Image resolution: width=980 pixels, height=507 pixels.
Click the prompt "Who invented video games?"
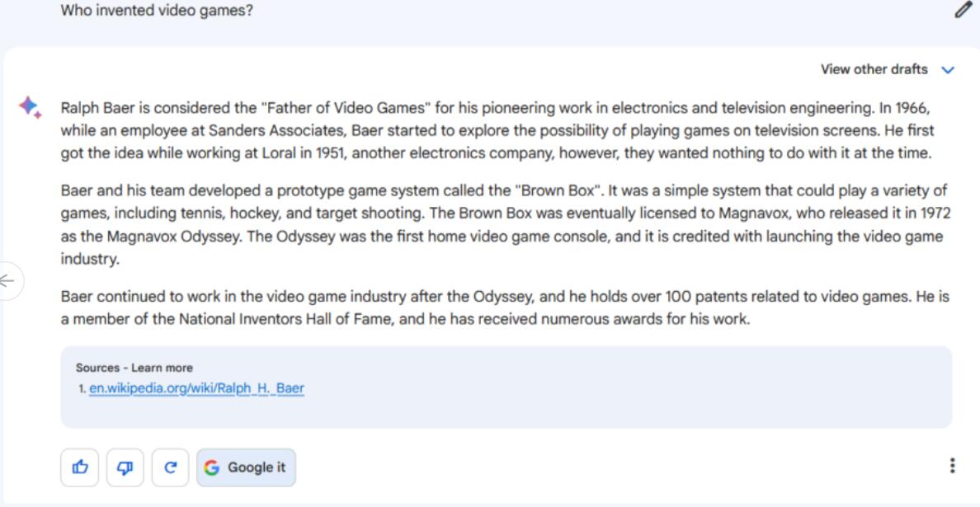point(157,12)
